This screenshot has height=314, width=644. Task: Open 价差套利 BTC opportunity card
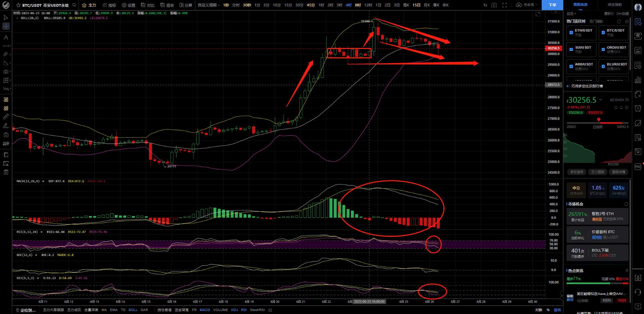[x=597, y=234]
